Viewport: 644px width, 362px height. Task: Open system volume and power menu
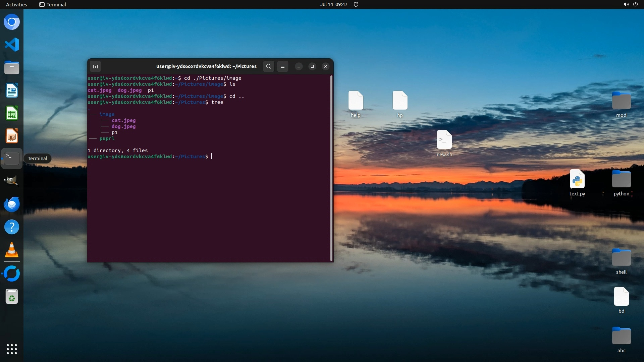pos(630,4)
